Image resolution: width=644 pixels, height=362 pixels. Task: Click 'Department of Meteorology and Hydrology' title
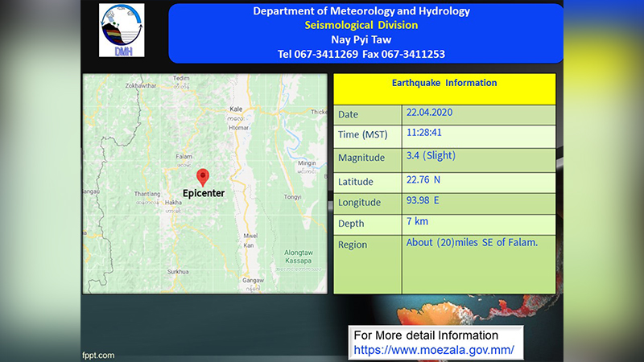[361, 11]
